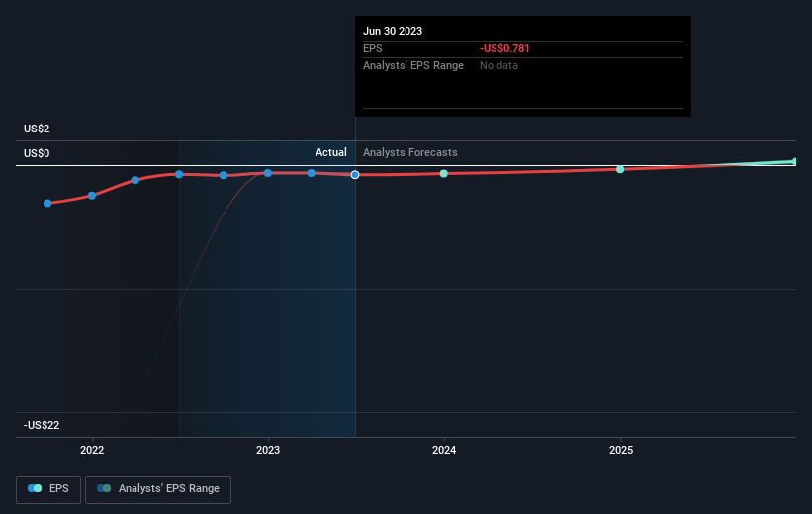The image size is (812, 514).
Task: Click the -US$22 y-axis label
Action: [42, 425]
